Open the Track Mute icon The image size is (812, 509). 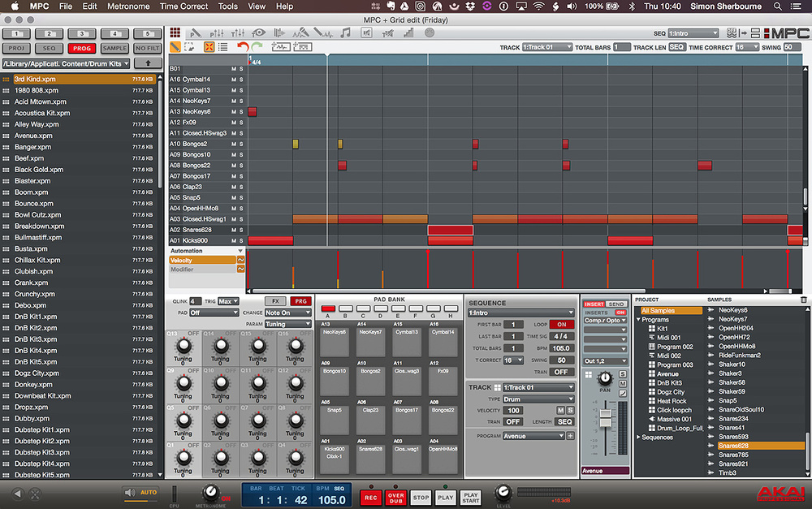[387, 33]
